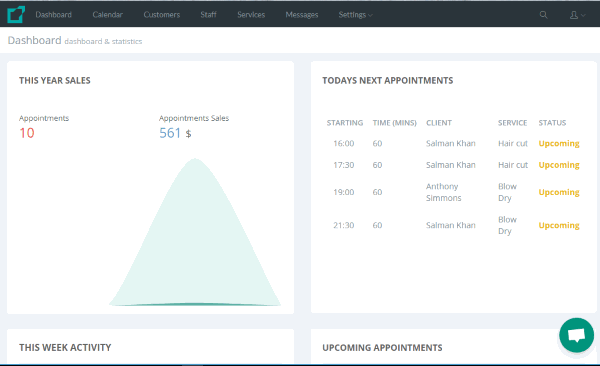Click the teal app logo icon
600x366 pixels.
16,15
